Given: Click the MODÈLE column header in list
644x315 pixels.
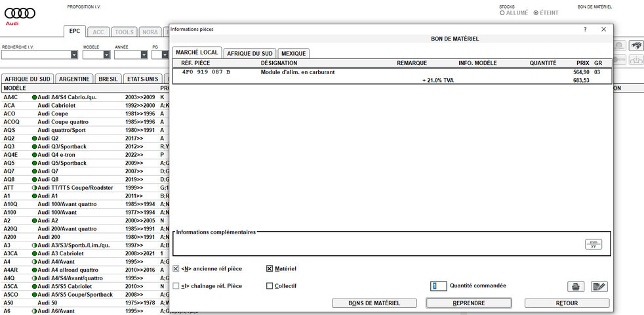Looking at the screenshot, I should [x=15, y=89].
